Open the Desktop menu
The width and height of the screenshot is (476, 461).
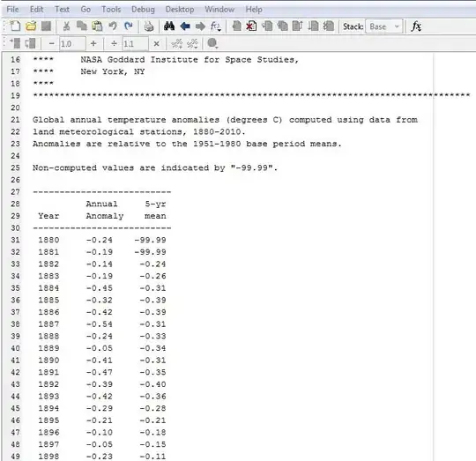pos(180,10)
